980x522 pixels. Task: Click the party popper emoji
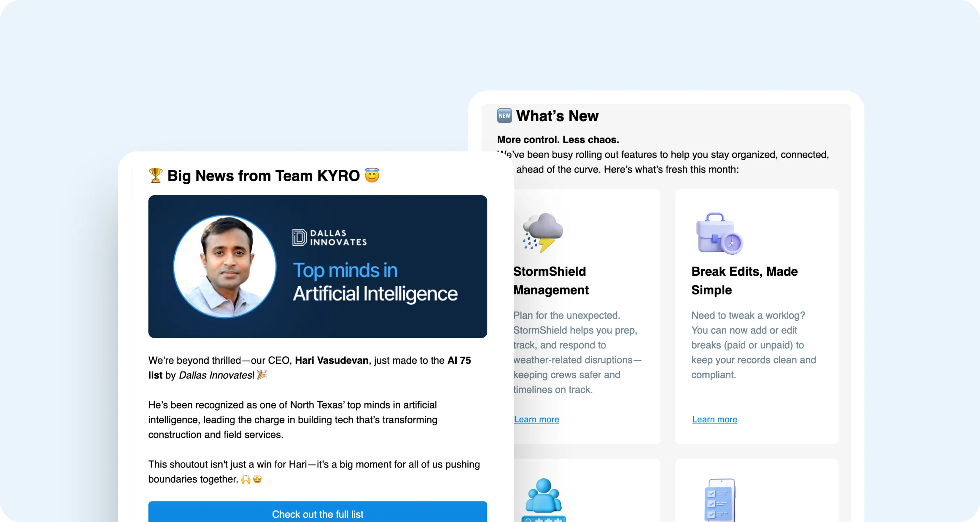click(x=262, y=375)
